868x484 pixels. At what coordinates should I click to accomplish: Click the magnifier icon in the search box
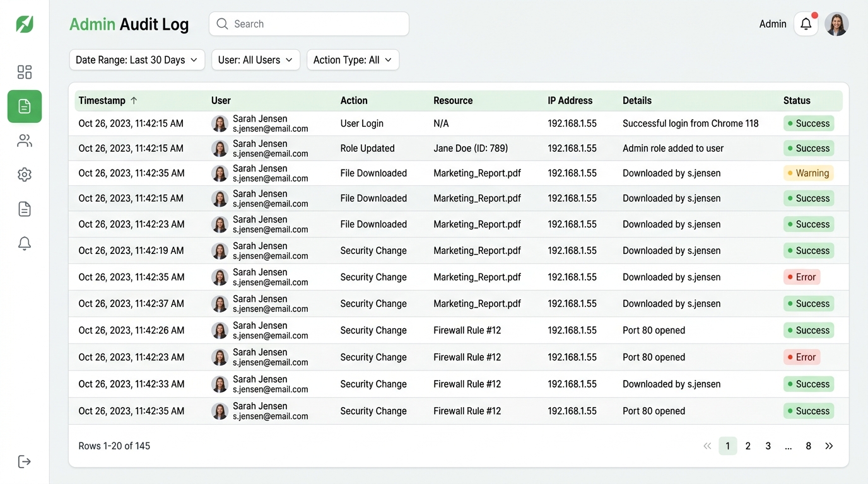222,24
